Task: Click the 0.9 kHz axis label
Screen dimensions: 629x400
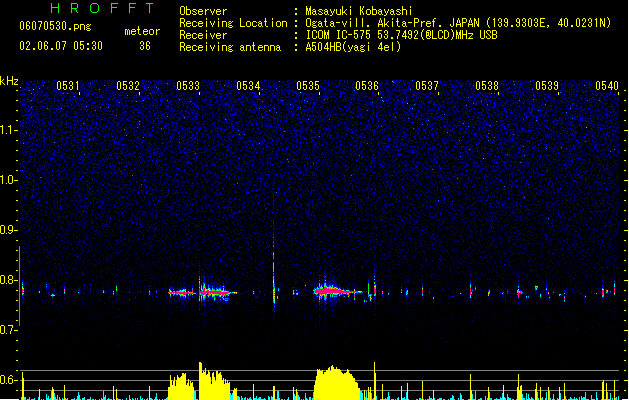Action: click(8, 230)
